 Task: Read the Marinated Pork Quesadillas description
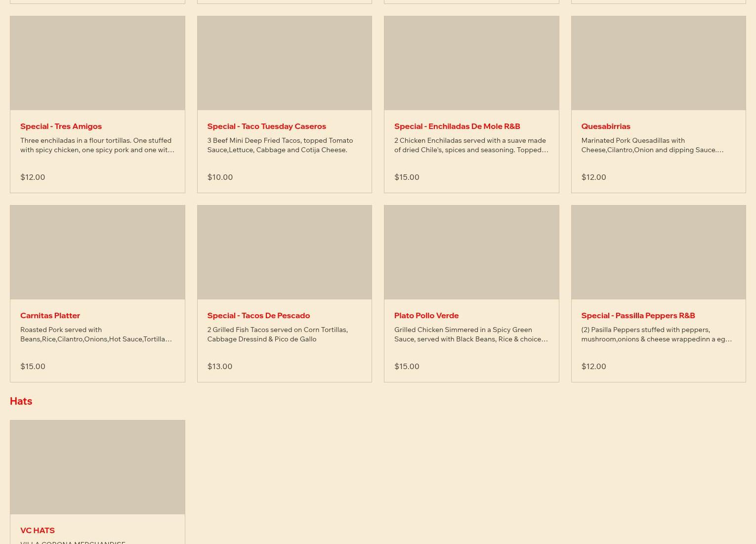[652, 145]
